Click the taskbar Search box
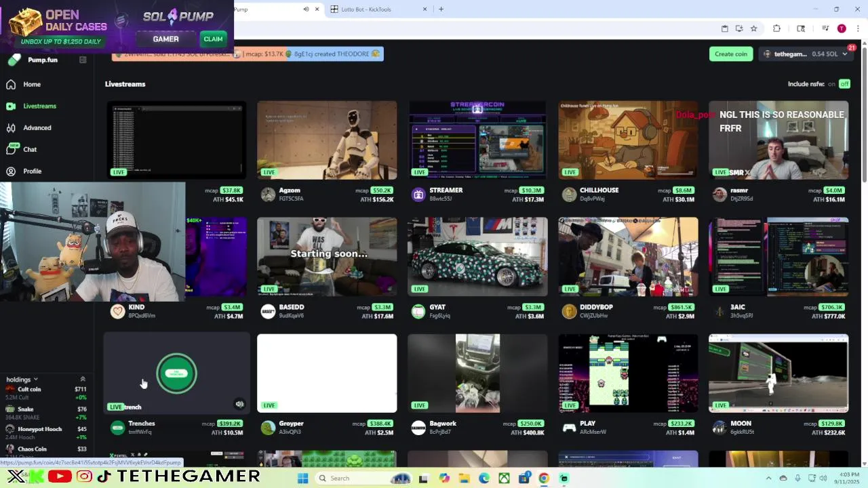The height and width of the screenshot is (488, 868). [x=363, y=479]
